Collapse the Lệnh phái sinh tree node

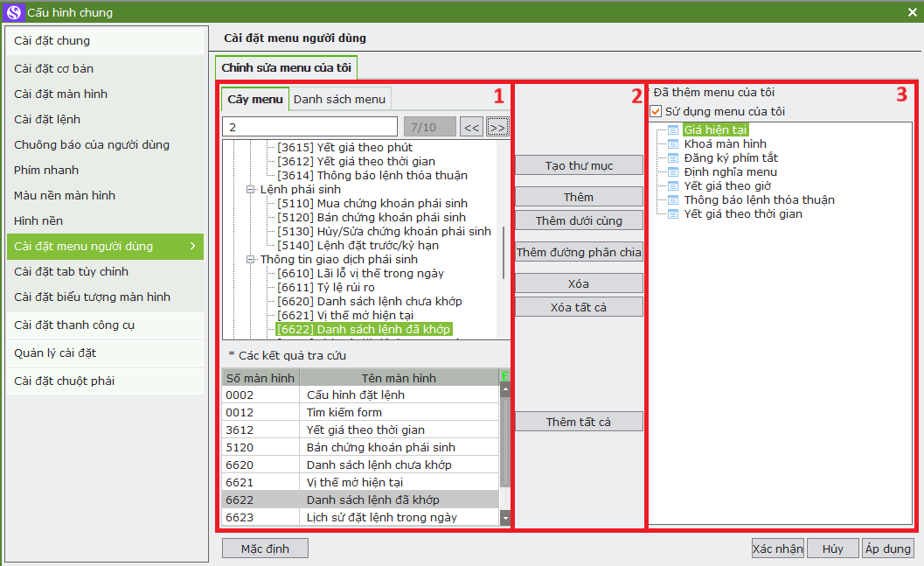point(251,190)
